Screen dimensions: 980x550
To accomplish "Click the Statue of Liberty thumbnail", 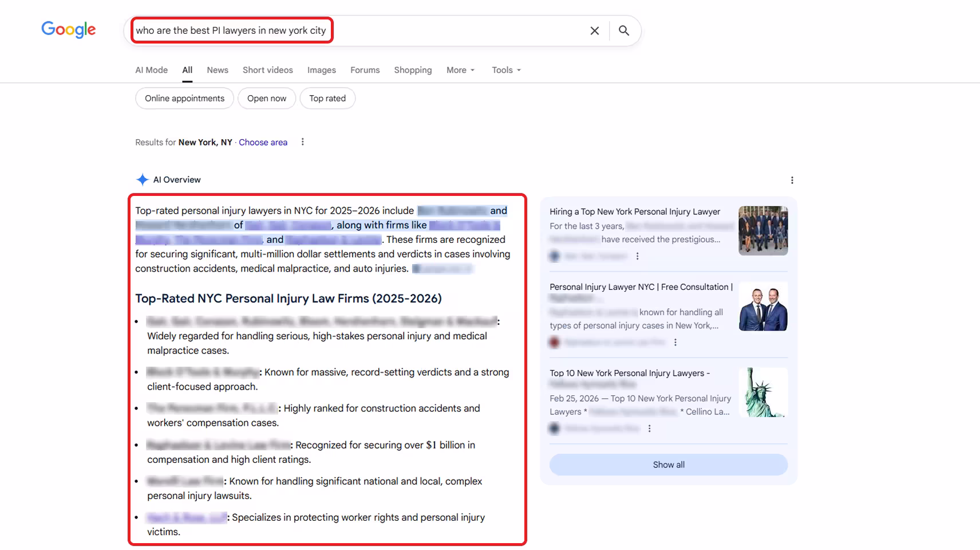I will 763,392.
